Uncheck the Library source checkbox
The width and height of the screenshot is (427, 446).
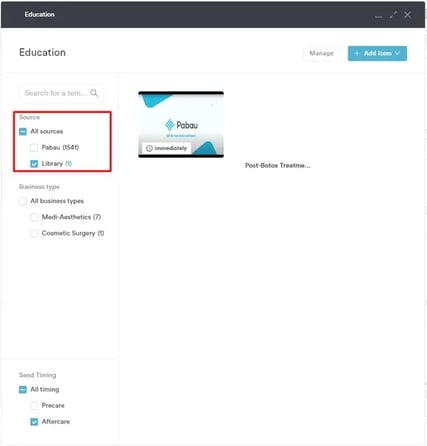coord(34,164)
